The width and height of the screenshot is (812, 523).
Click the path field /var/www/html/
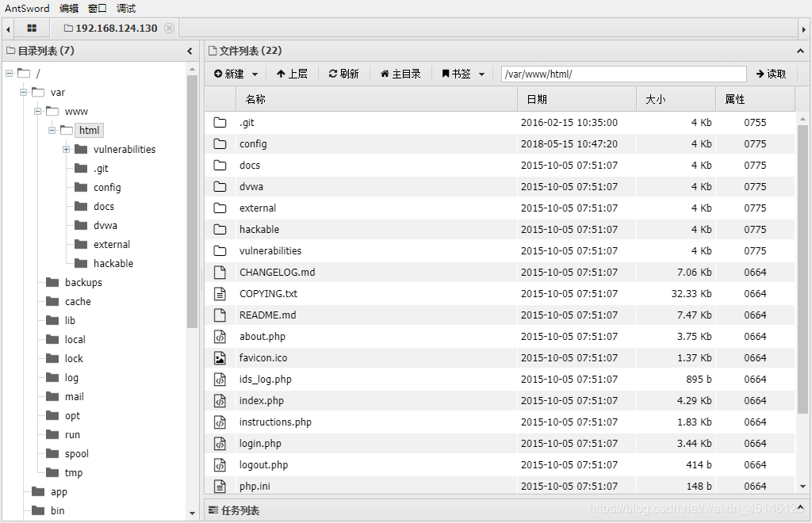[623, 74]
